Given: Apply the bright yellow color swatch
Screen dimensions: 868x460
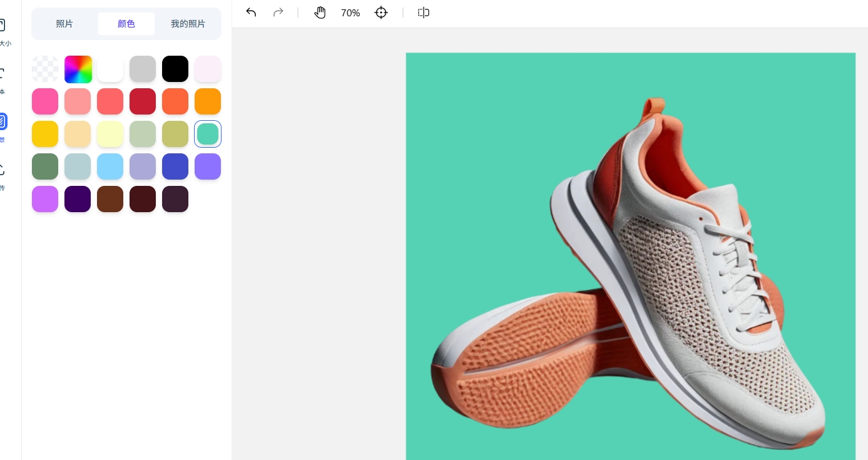Looking at the screenshot, I should pyautogui.click(x=45, y=134).
